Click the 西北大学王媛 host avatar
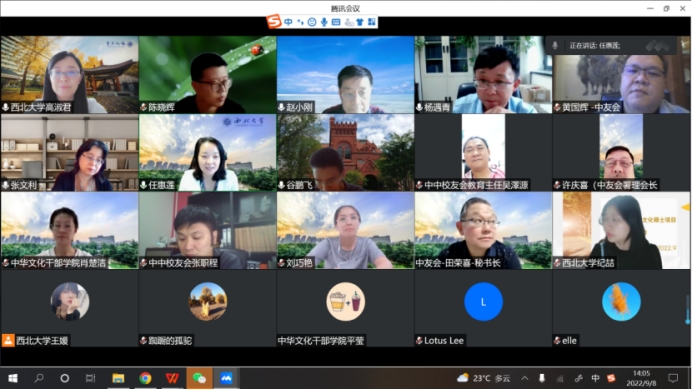 coord(70,301)
